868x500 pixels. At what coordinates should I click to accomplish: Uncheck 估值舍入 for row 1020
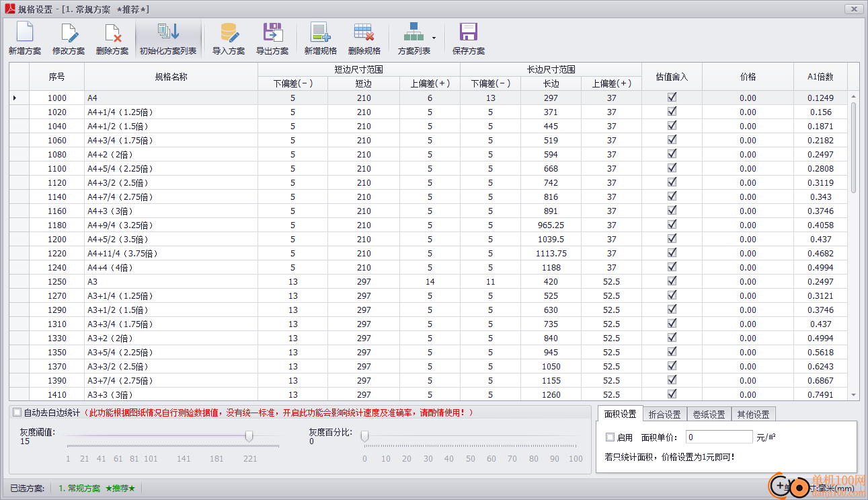pos(672,112)
